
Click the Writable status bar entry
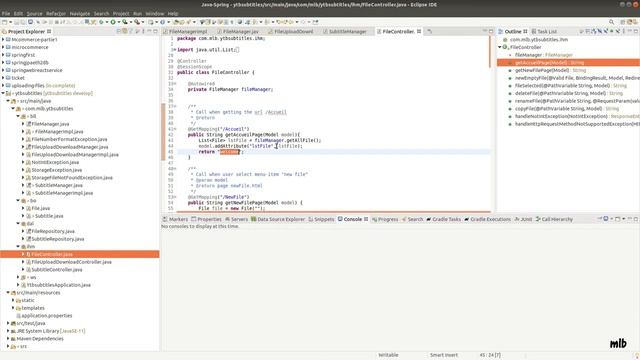coord(388,355)
